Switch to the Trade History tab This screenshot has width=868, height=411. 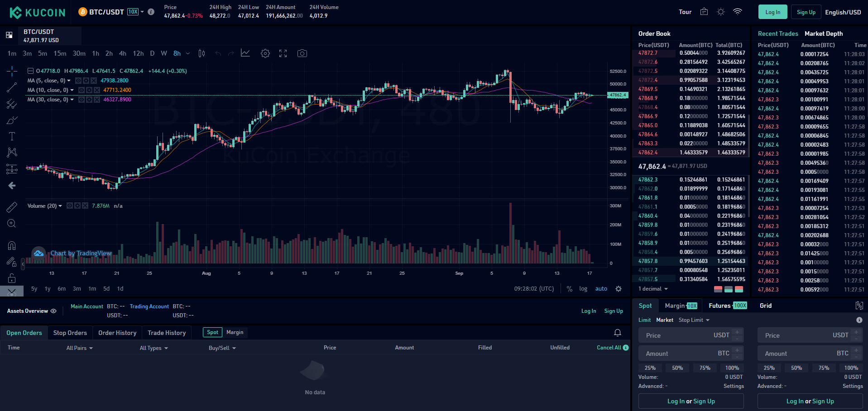[167, 333]
